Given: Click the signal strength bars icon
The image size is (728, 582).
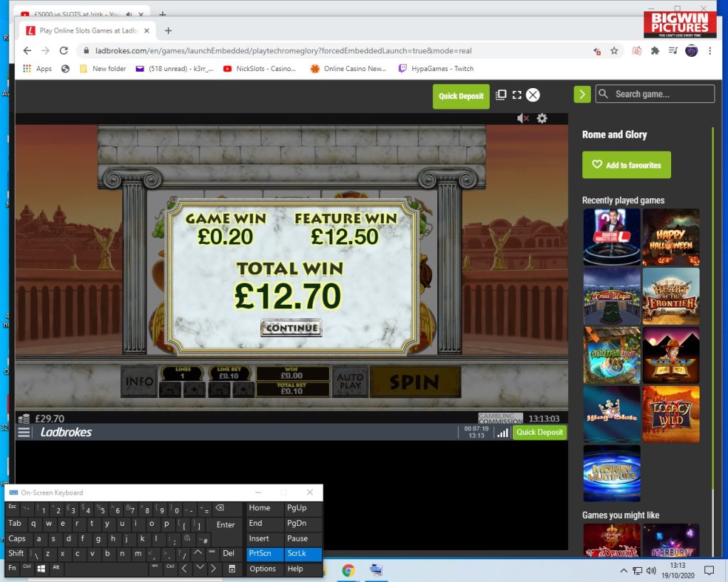Looking at the screenshot, I should 503,433.
